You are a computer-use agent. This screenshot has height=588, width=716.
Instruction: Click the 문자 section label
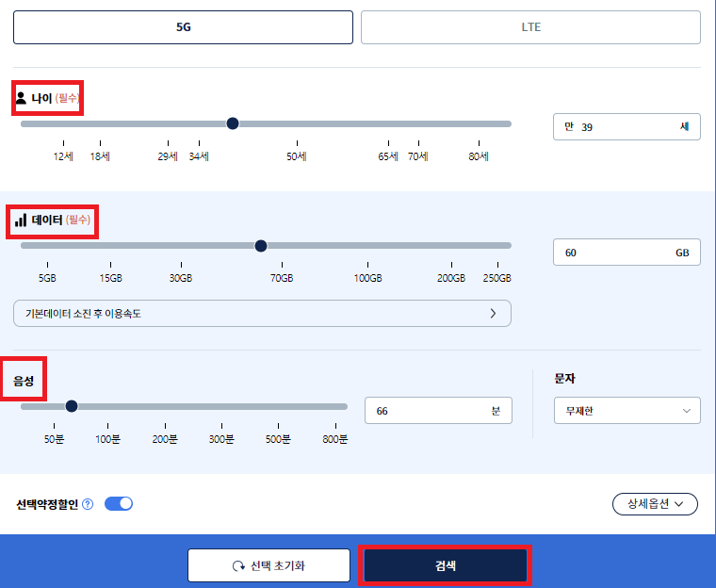click(x=565, y=378)
